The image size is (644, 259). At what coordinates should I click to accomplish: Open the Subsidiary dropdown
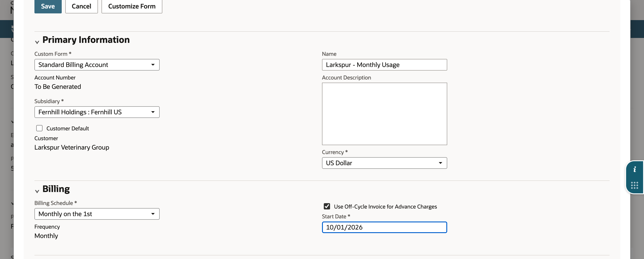click(97, 112)
